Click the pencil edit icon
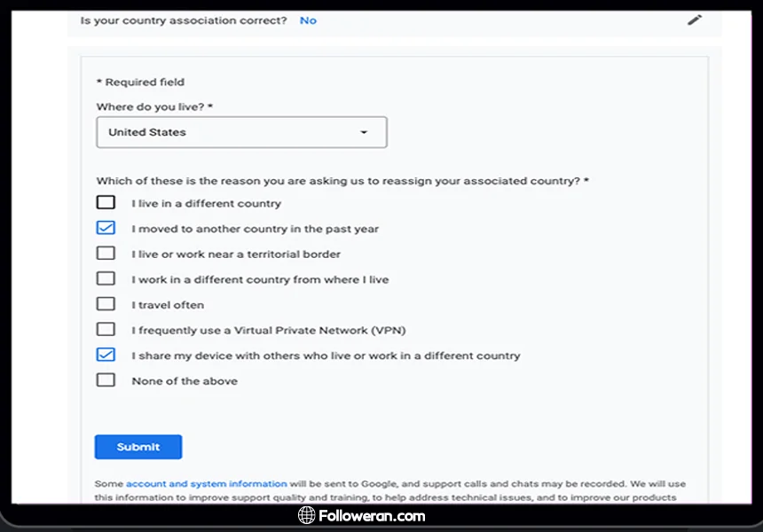This screenshot has height=532, width=763. click(x=695, y=20)
